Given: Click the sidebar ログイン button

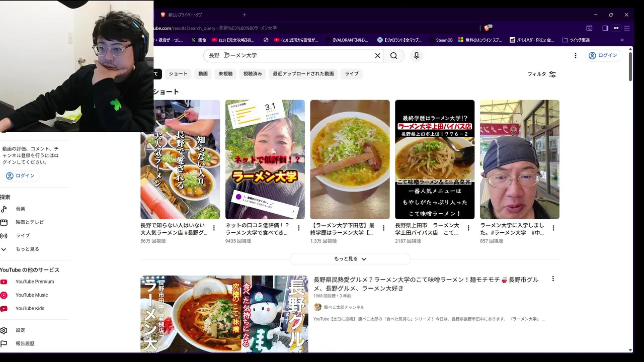Looking at the screenshot, I should [20, 176].
